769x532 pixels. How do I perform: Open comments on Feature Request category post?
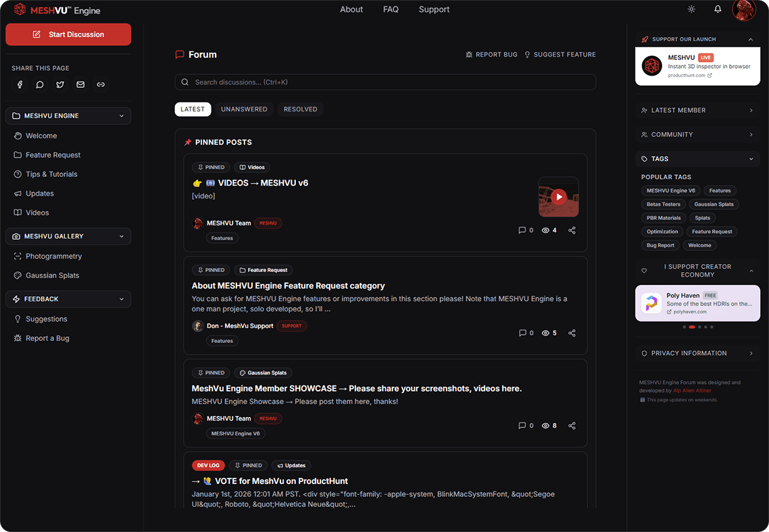tap(526, 333)
